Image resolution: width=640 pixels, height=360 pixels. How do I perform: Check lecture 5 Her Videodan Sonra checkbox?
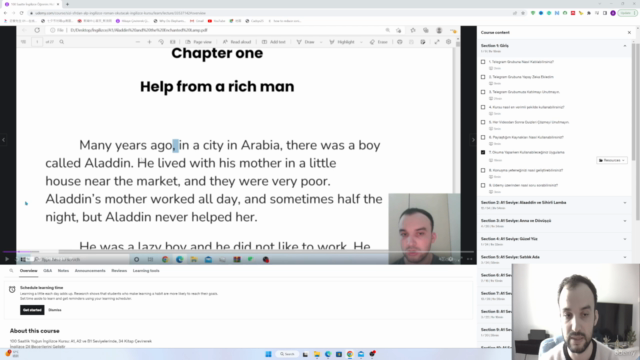pos(483,122)
